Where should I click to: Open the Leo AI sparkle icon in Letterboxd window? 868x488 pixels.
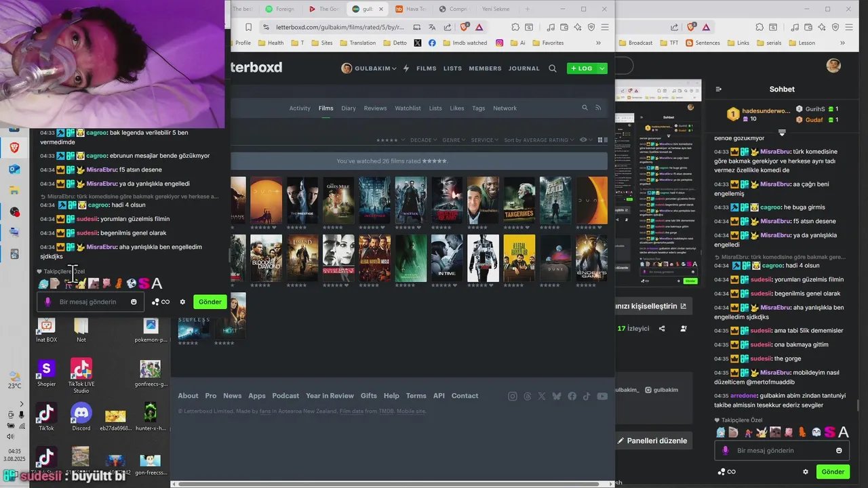point(577,27)
